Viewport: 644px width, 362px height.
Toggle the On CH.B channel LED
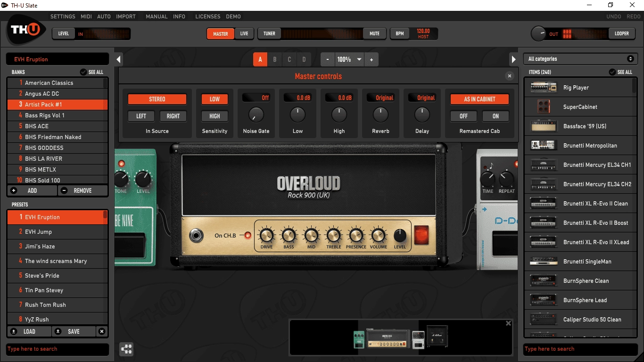248,235
